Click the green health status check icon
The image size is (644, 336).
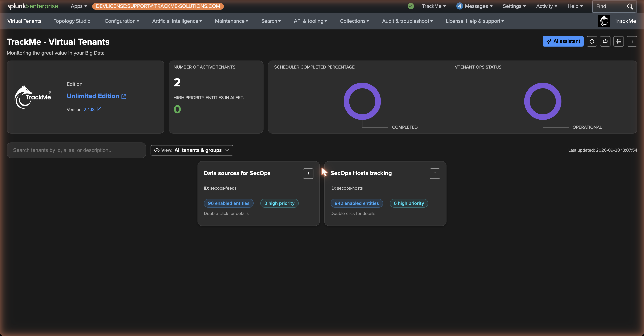(411, 6)
